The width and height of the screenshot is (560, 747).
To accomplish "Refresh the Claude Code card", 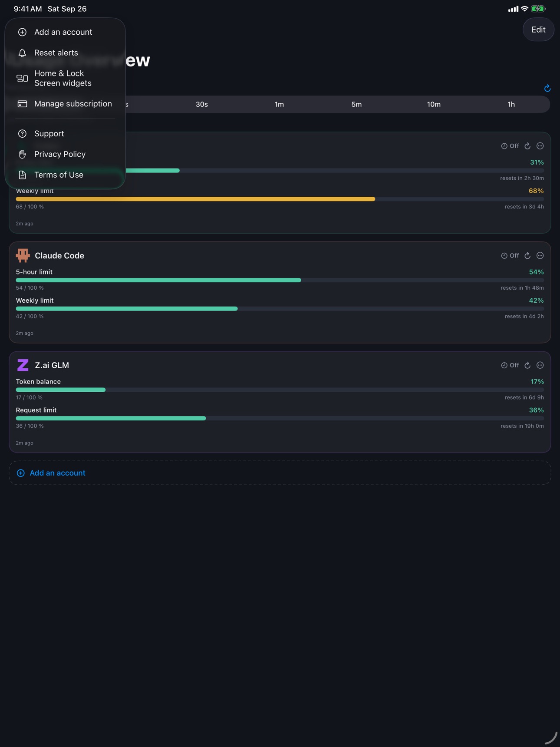I will pos(527,256).
